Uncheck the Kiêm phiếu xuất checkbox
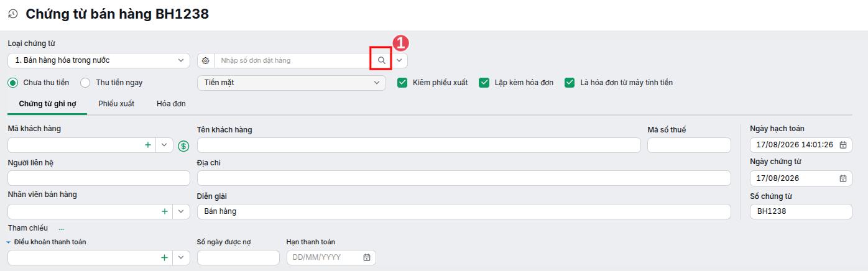The width and height of the screenshot is (868, 271). point(402,82)
